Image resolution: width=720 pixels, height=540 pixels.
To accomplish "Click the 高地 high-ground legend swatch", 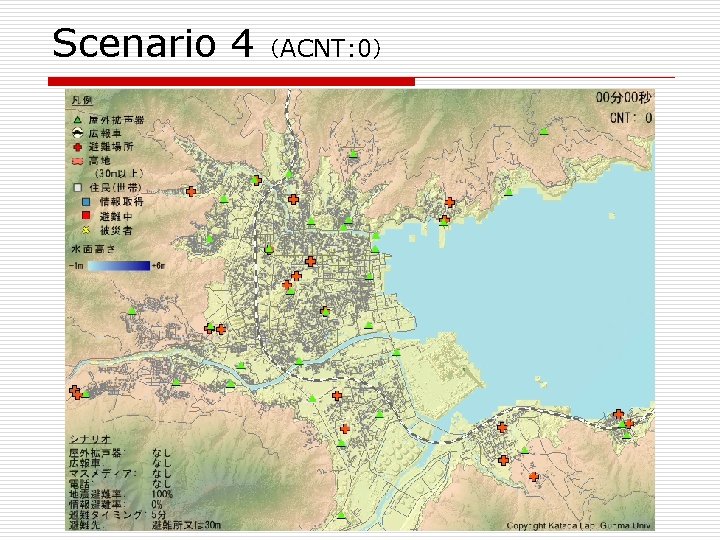I will click(78, 161).
